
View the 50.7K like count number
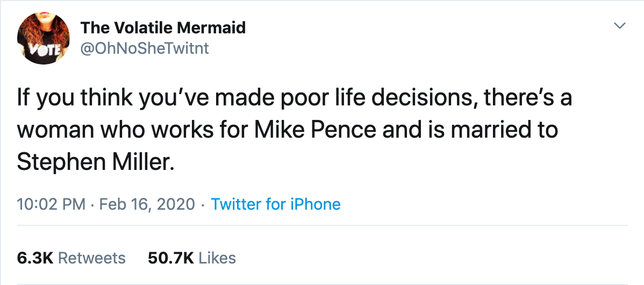click(x=170, y=258)
